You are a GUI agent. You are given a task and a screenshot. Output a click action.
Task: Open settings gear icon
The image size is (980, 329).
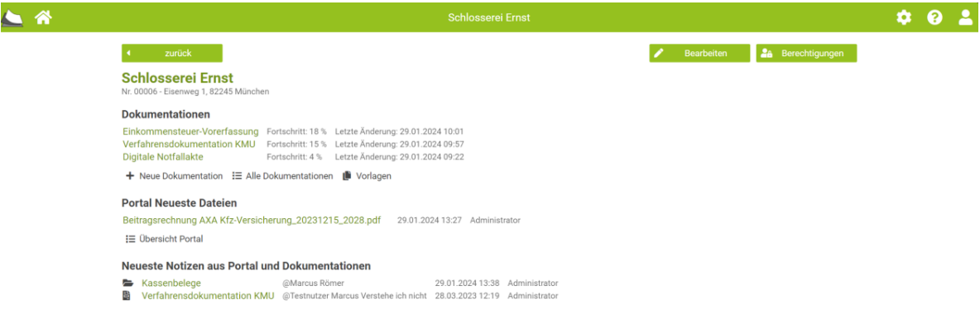(904, 17)
